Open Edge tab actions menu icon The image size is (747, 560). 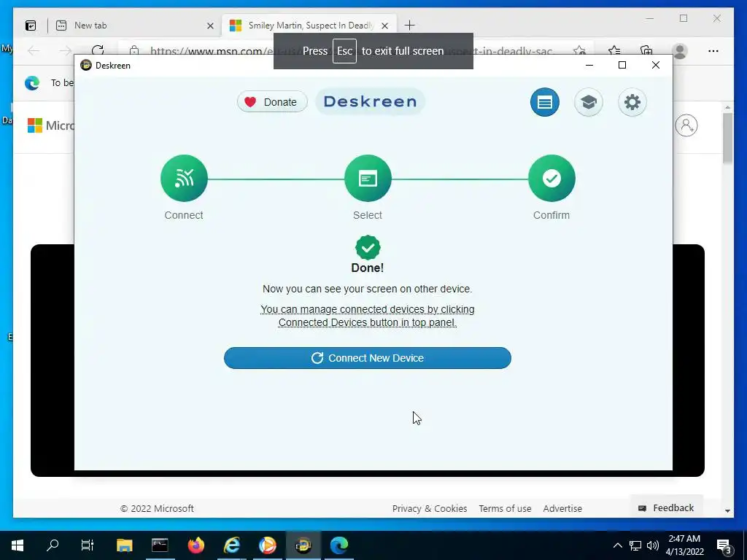tap(31, 26)
